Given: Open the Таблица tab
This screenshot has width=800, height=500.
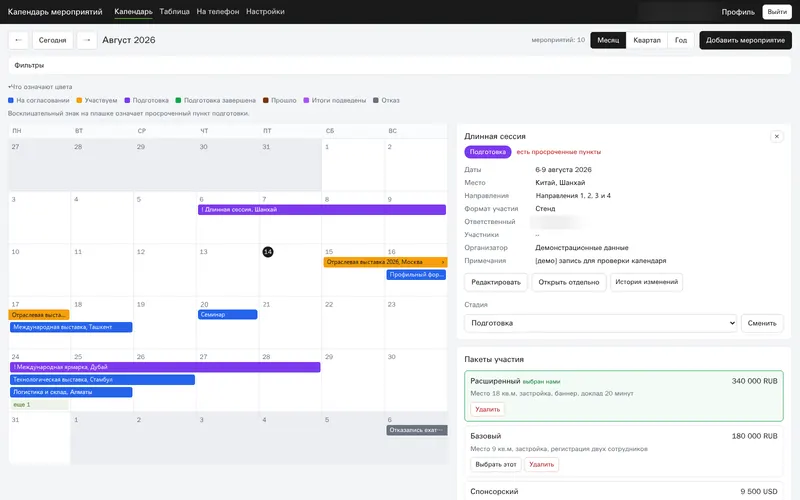Looking at the screenshot, I should [174, 12].
